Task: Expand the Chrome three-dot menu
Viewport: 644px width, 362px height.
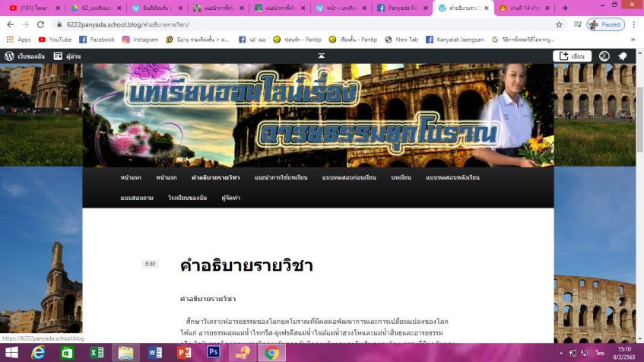Action: (x=633, y=24)
